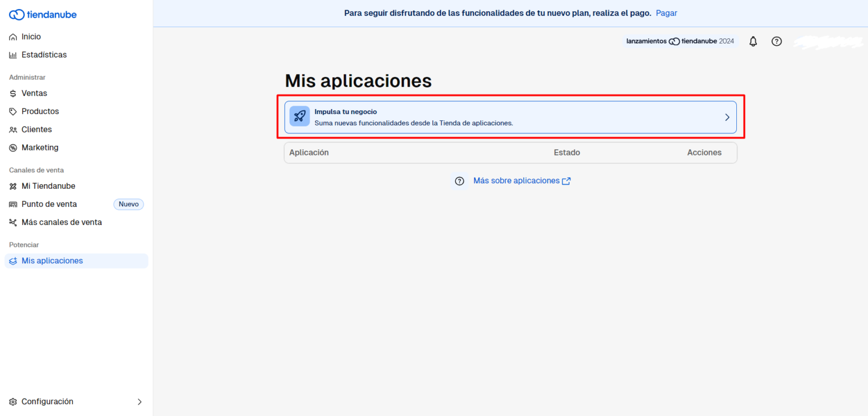The height and width of the screenshot is (416, 868).
Task: Open the Ventas section from the sidebar
Action: pyautogui.click(x=34, y=93)
